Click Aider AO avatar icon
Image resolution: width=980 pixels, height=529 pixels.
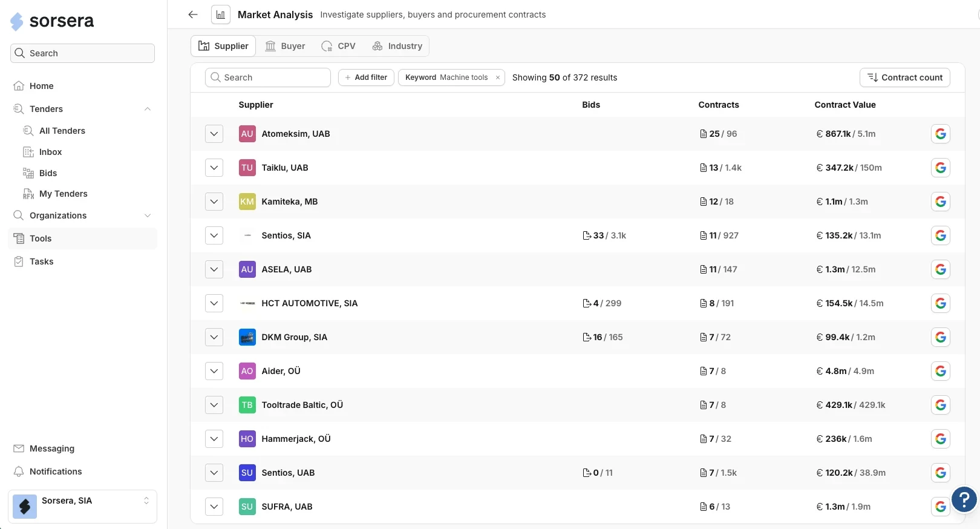tap(247, 371)
